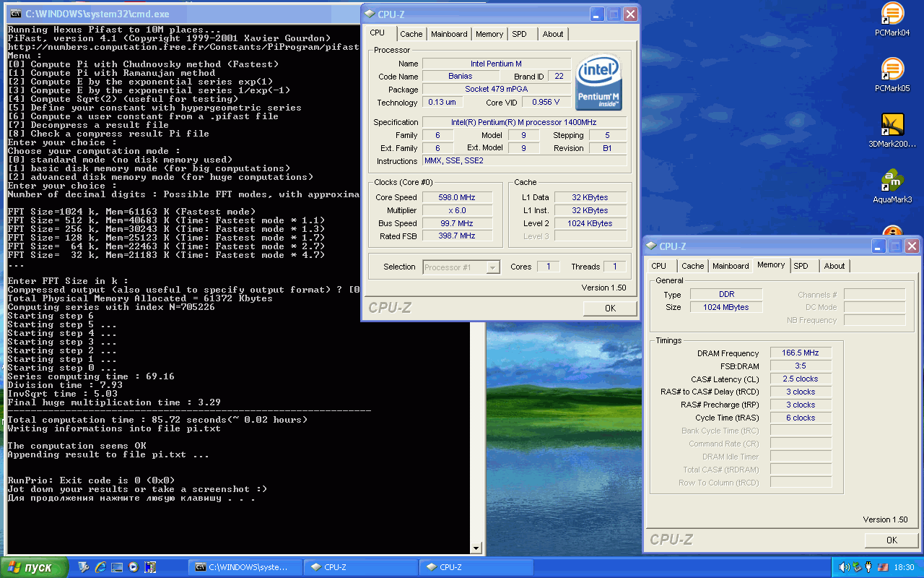
Task: Click the Name Intel Pentium M field
Action: [496, 64]
